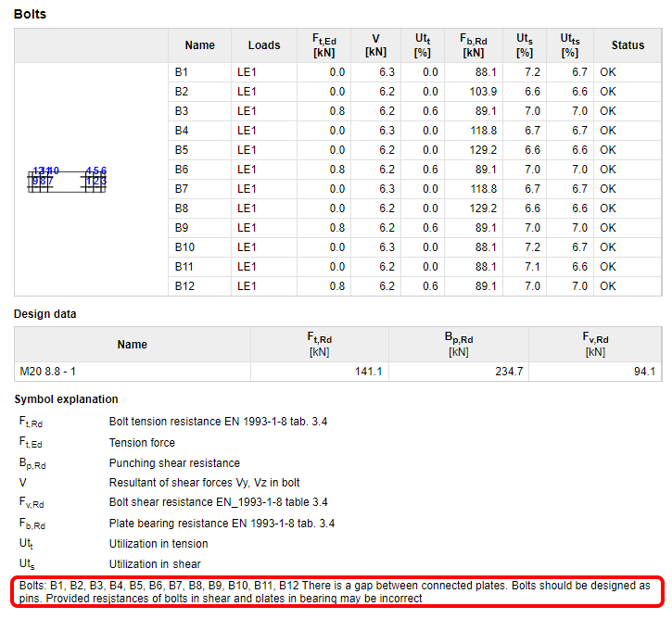
Task: Click the 141.1 Ft,Rd value
Action: point(369,372)
